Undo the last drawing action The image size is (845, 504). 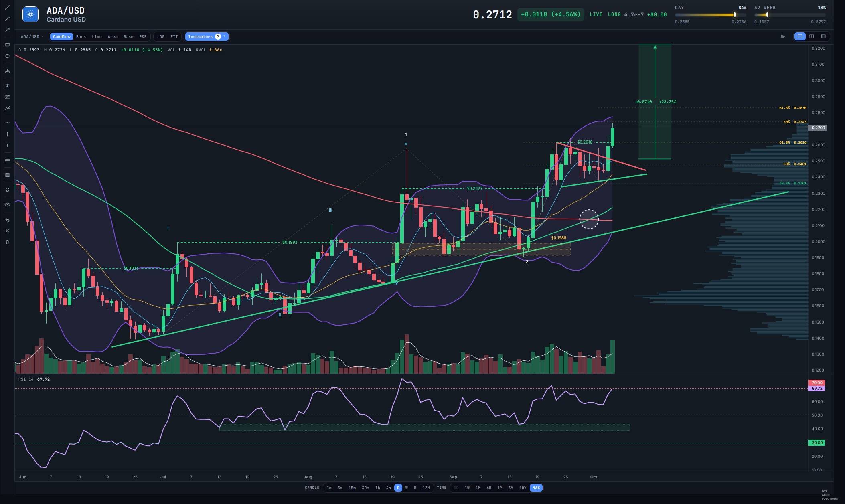(x=7, y=220)
